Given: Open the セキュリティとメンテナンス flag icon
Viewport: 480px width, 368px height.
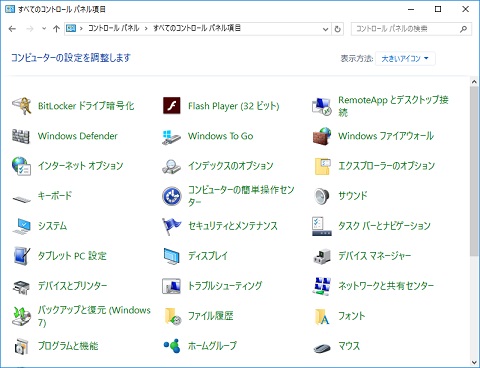Looking at the screenshot, I should click(171, 226).
